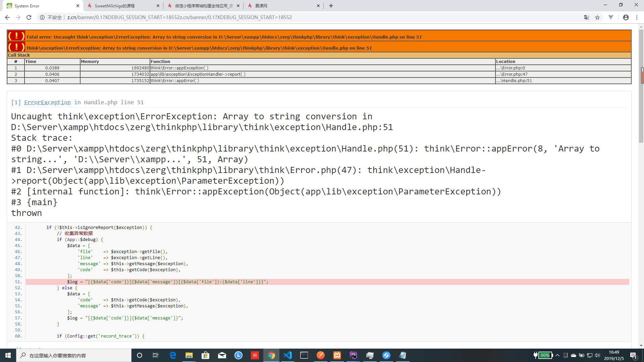Open Task View on the taskbar
644x362 pixels.
pos(156,355)
